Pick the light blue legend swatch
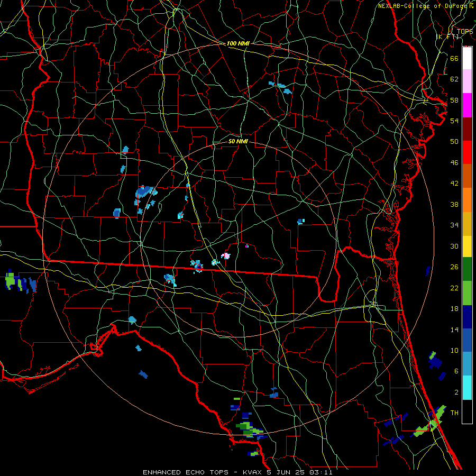This screenshot has width=476, height=476. coord(467,364)
